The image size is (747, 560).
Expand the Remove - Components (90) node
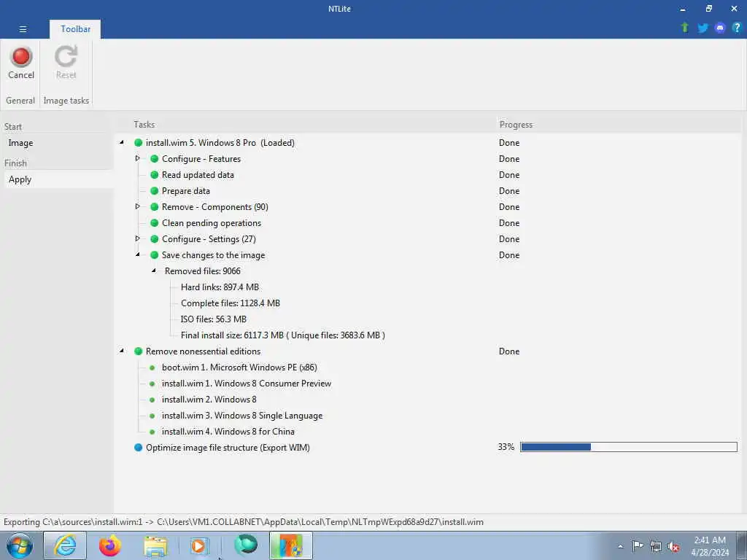coord(138,206)
